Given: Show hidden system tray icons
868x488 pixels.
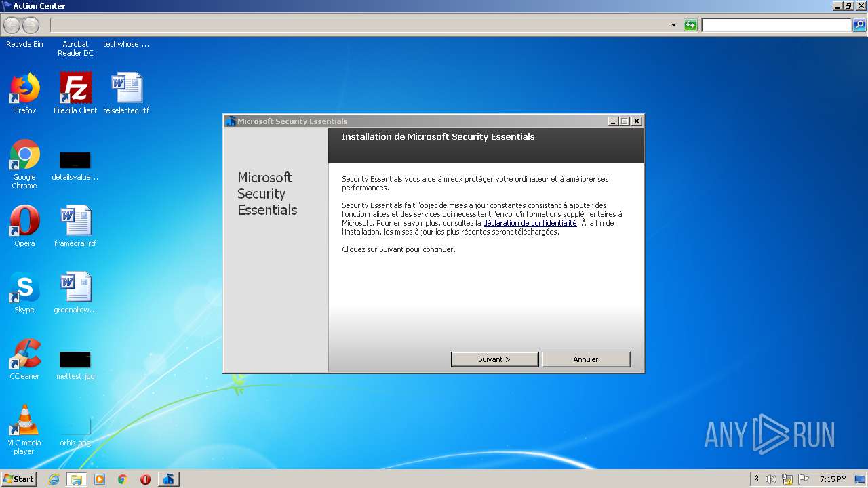Looking at the screenshot, I should pyautogui.click(x=756, y=479).
